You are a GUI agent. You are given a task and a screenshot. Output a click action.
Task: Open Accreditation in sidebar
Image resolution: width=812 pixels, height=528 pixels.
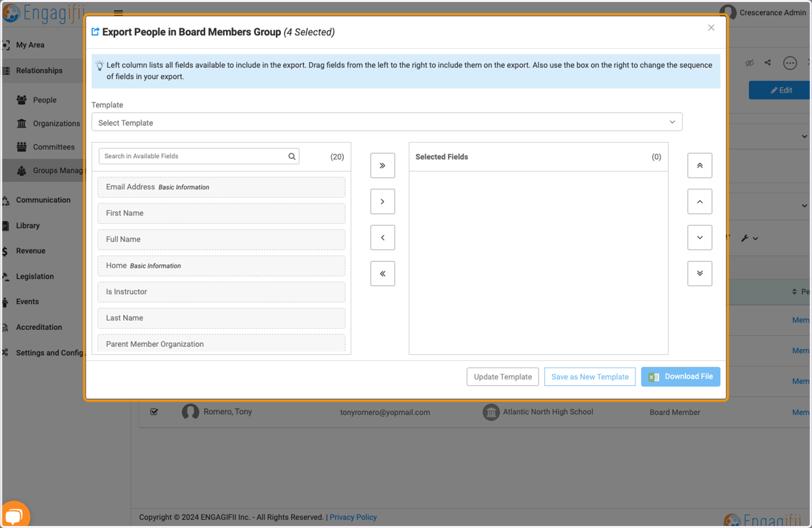[39, 327]
